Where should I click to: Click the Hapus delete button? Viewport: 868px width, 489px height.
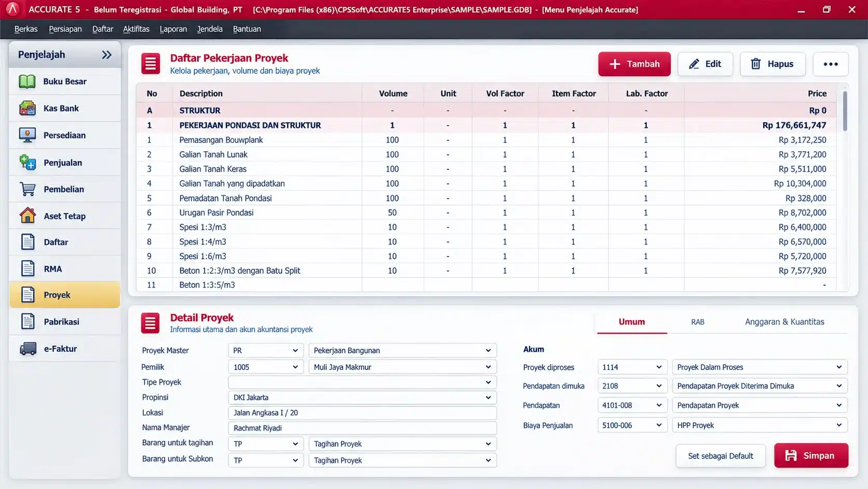point(772,64)
